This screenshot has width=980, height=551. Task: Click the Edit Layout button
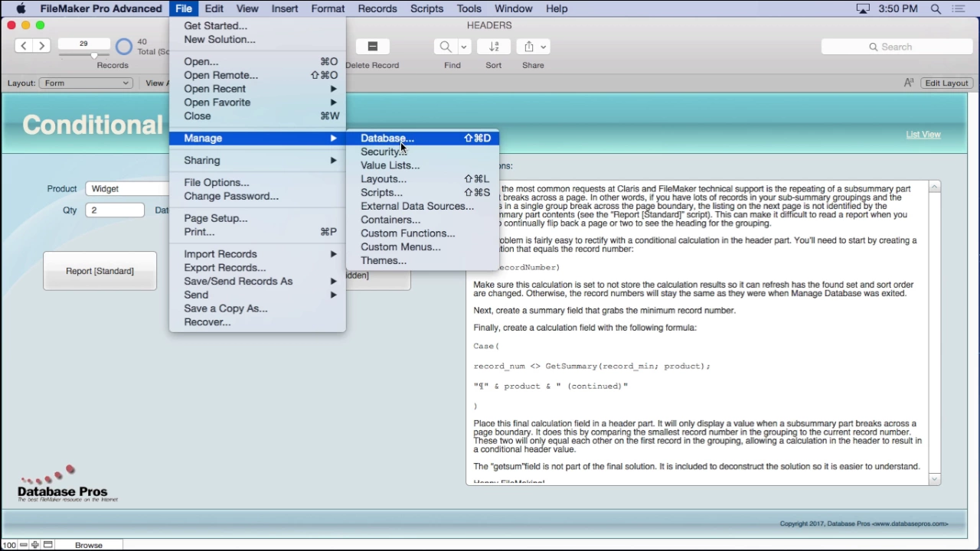pyautogui.click(x=947, y=83)
